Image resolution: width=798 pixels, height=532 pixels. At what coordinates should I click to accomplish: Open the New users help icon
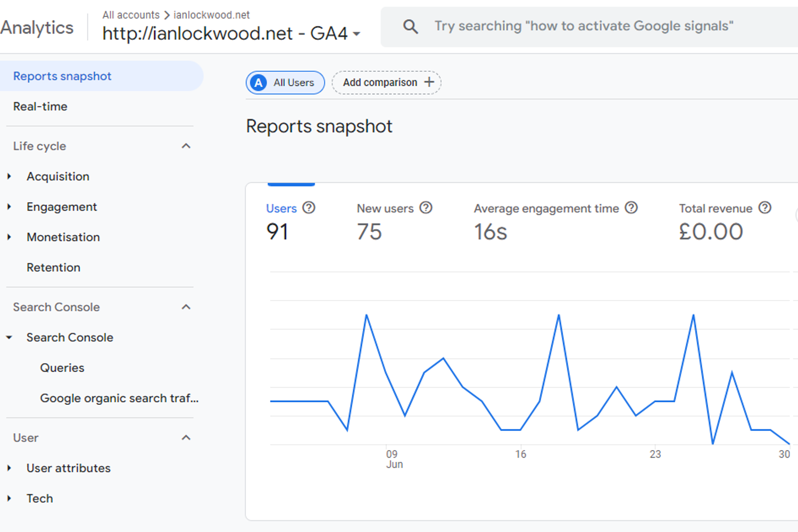(426, 208)
